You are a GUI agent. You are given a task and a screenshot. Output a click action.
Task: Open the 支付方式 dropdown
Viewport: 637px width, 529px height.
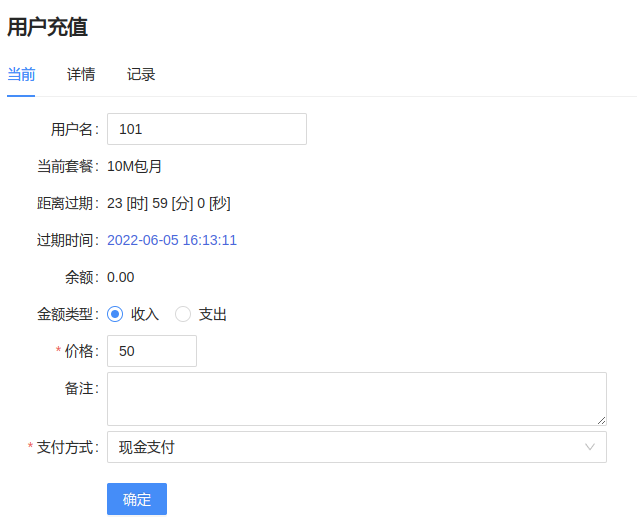[x=357, y=447]
